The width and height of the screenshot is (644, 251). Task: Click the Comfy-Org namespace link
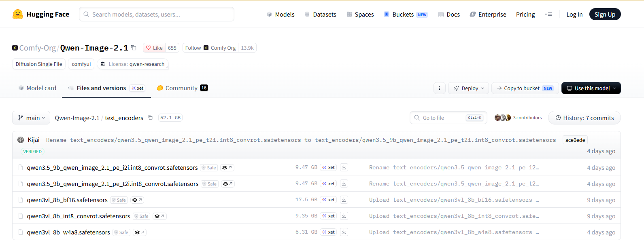pos(38,48)
